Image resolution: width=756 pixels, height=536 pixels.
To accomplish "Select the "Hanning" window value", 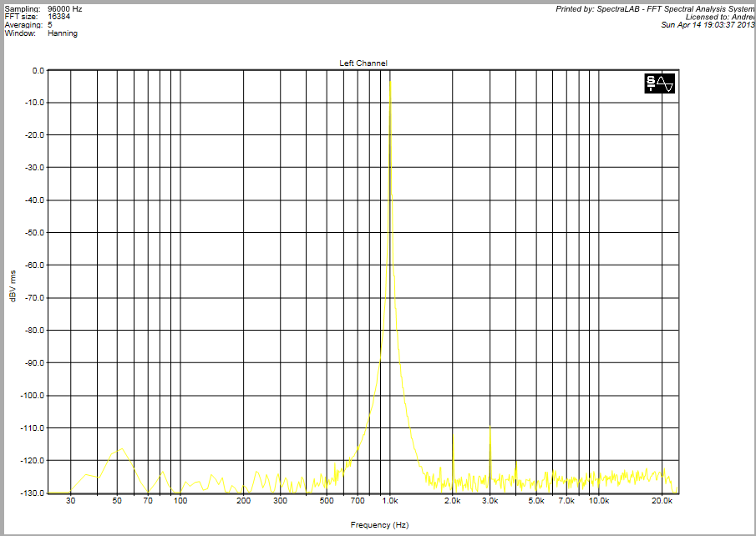I will point(63,33).
